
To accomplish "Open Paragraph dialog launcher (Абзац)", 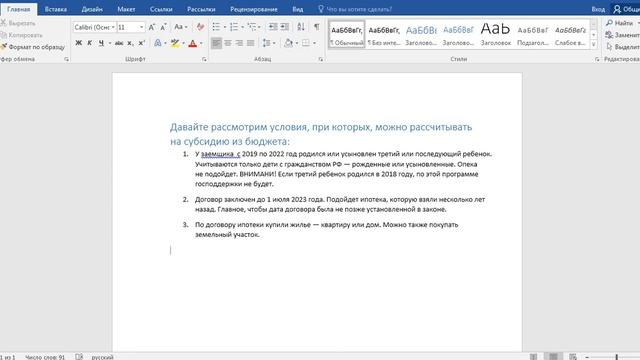I will pos(320,59).
